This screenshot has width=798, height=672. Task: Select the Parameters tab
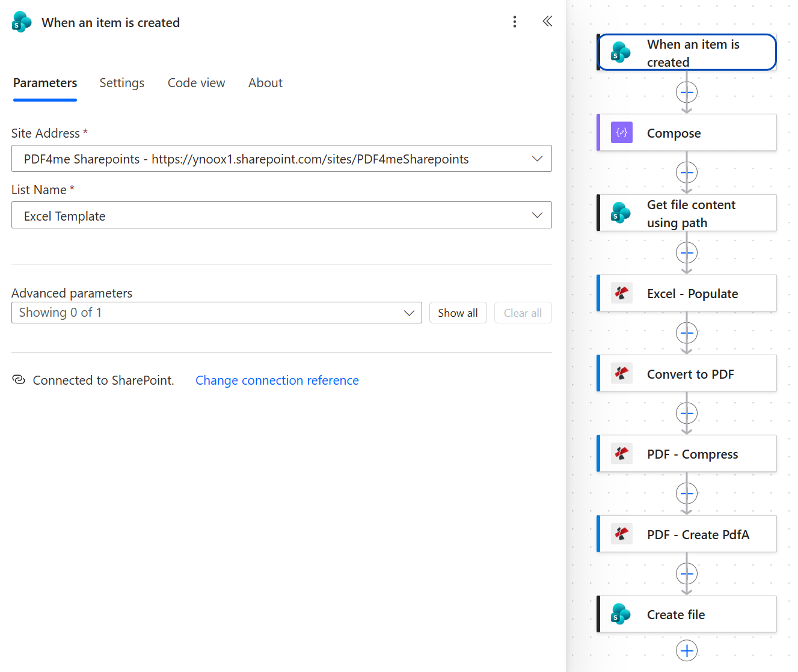[45, 83]
